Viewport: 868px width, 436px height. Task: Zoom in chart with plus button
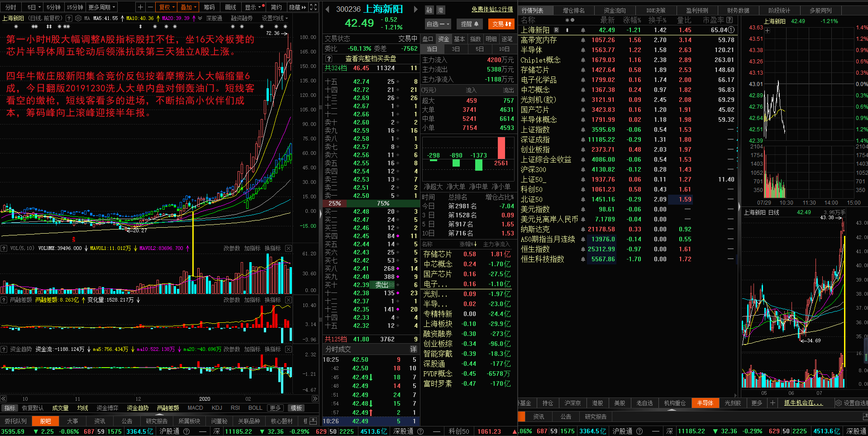tap(140, 7)
